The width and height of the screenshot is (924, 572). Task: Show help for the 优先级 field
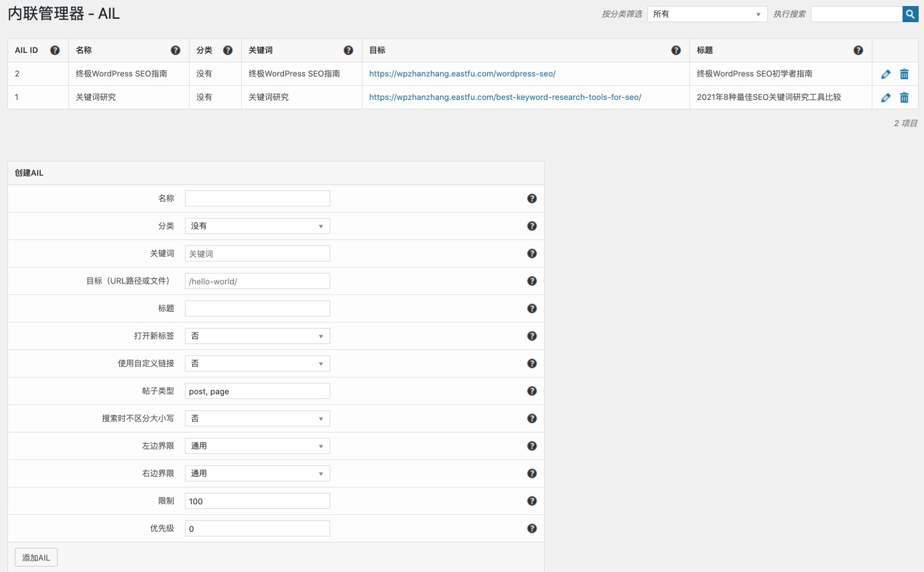pyautogui.click(x=532, y=528)
